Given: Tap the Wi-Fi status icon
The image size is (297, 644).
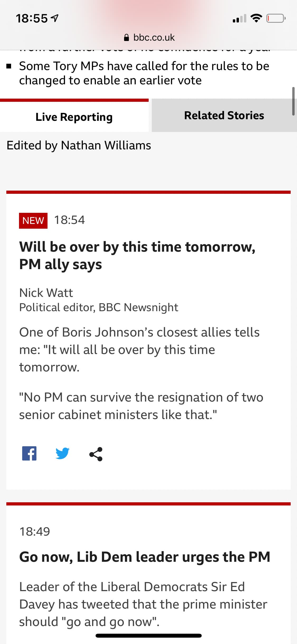Looking at the screenshot, I should 256,18.
